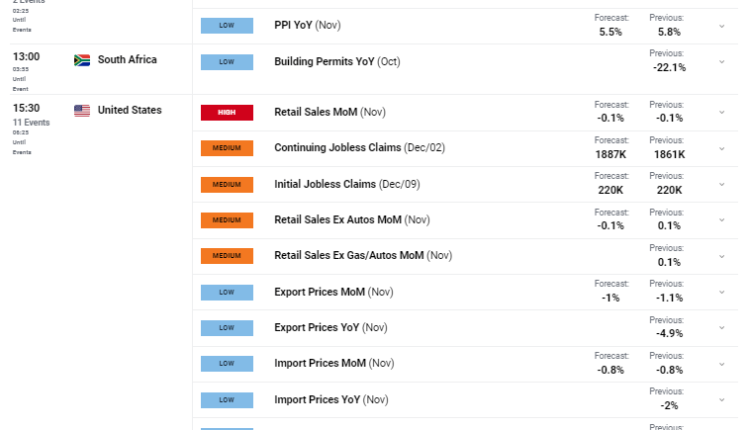Click the United States flag icon
750x430 pixels.
(82, 111)
